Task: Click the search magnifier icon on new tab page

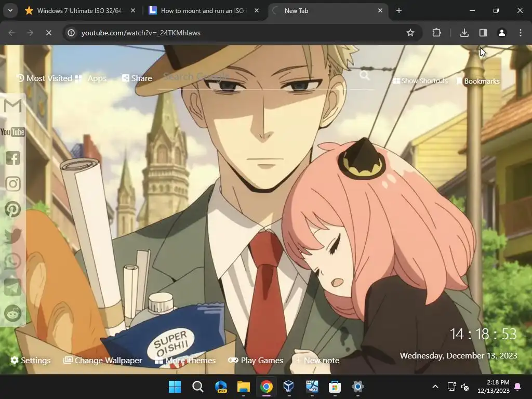Action: point(365,75)
